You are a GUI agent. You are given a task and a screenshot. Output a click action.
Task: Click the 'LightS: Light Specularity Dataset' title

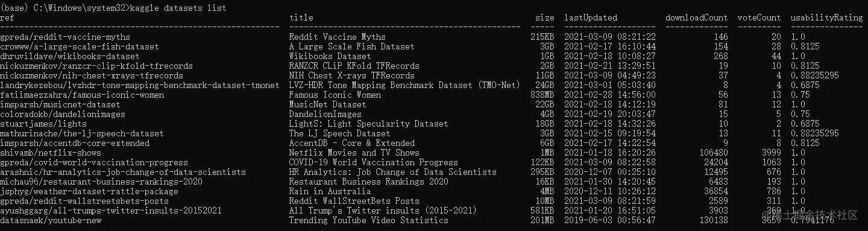tap(369, 124)
